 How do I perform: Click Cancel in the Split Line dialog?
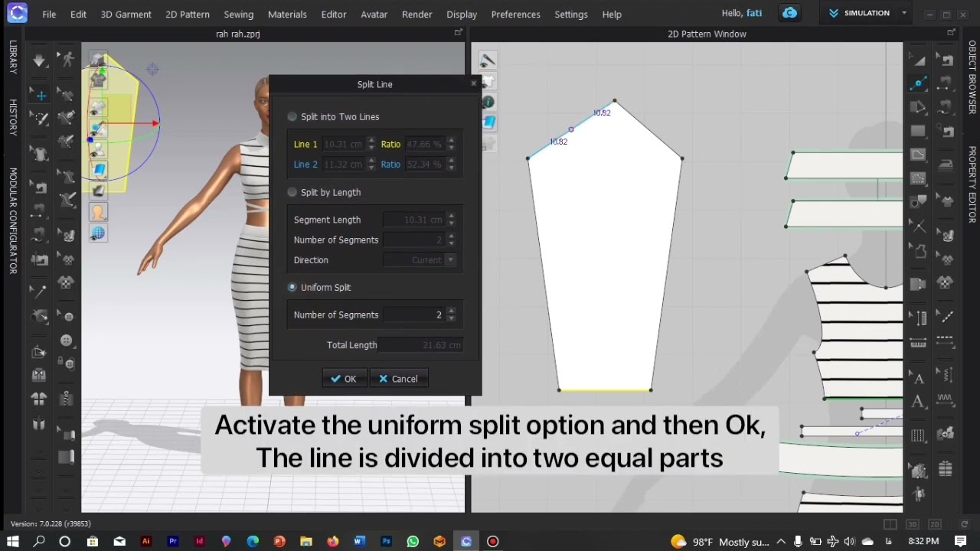point(399,379)
